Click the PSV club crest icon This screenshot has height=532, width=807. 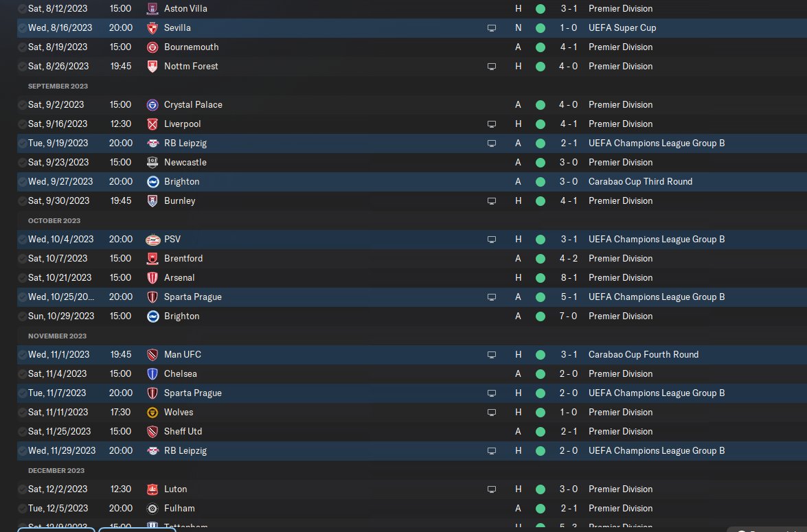152,240
